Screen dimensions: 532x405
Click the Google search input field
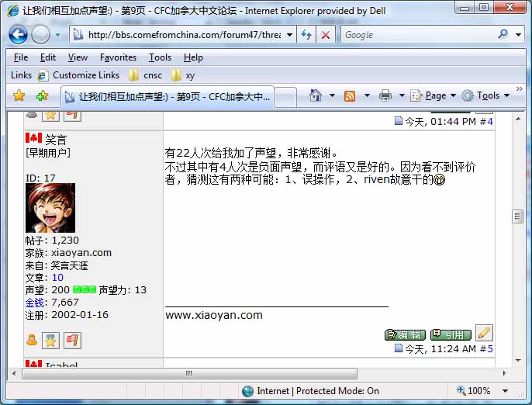tap(417, 35)
